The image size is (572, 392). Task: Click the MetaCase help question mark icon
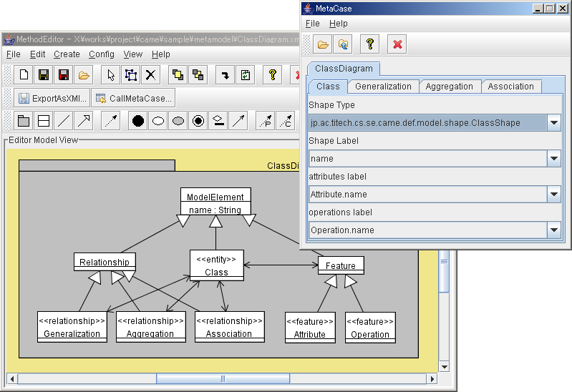point(370,44)
